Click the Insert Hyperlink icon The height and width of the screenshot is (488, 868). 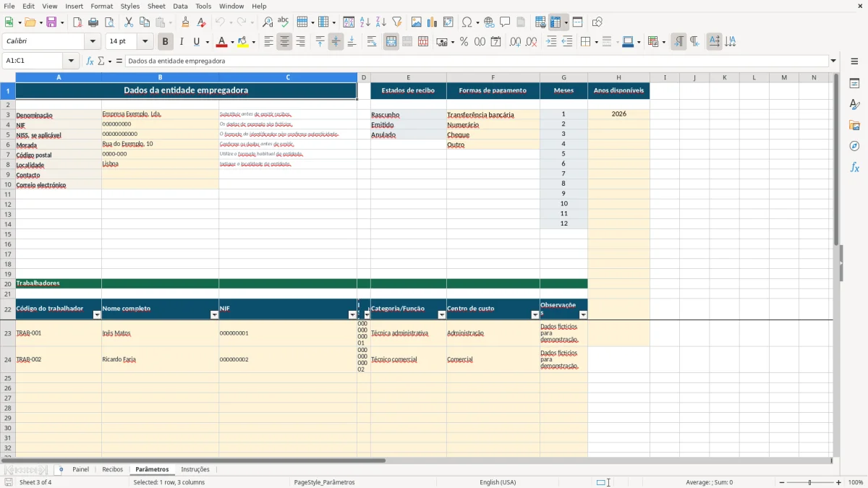coord(489,22)
